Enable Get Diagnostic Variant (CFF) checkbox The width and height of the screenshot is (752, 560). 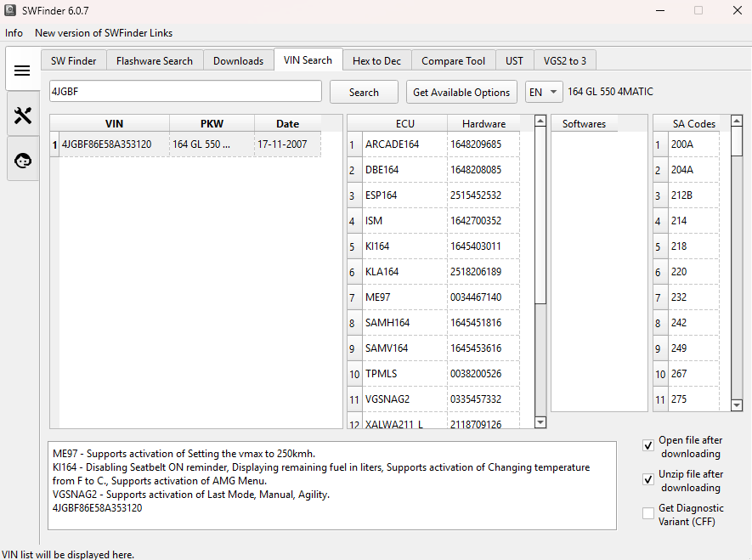click(648, 513)
